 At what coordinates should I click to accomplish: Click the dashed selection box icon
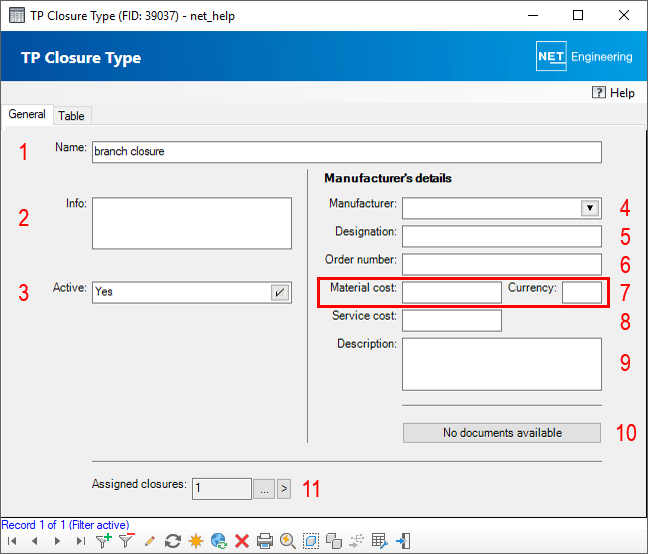point(311,541)
